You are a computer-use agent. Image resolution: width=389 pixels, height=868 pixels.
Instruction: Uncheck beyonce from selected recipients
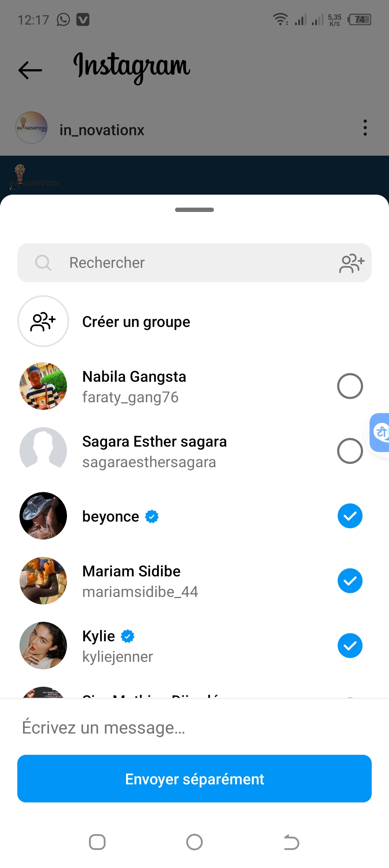point(350,516)
